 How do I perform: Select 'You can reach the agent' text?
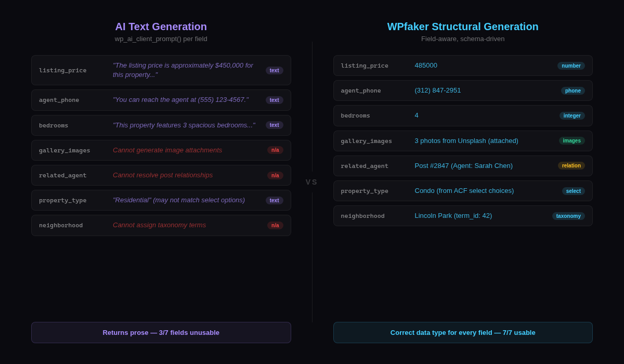(180, 100)
